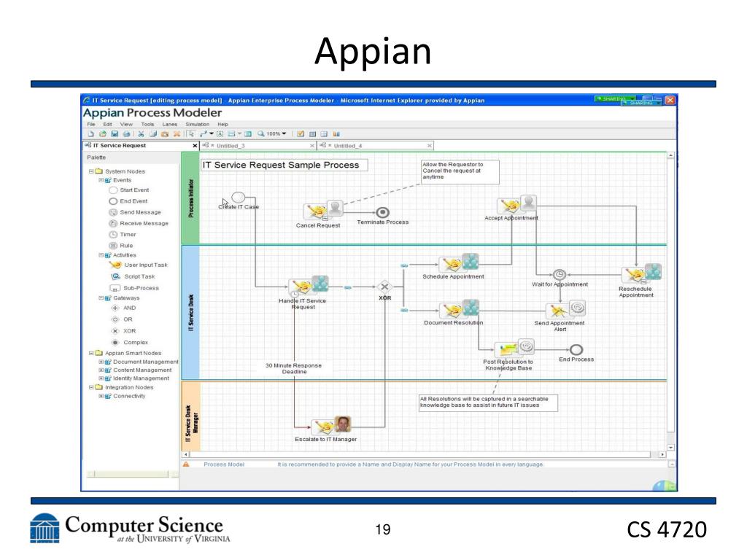Image resolution: width=747 pixels, height=560 pixels.
Task: Close the IT Service Request tab
Action: click(195, 146)
